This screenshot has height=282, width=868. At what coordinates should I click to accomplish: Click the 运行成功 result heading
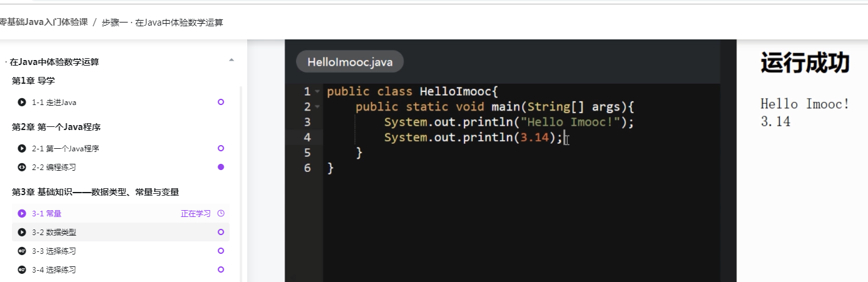point(805,63)
